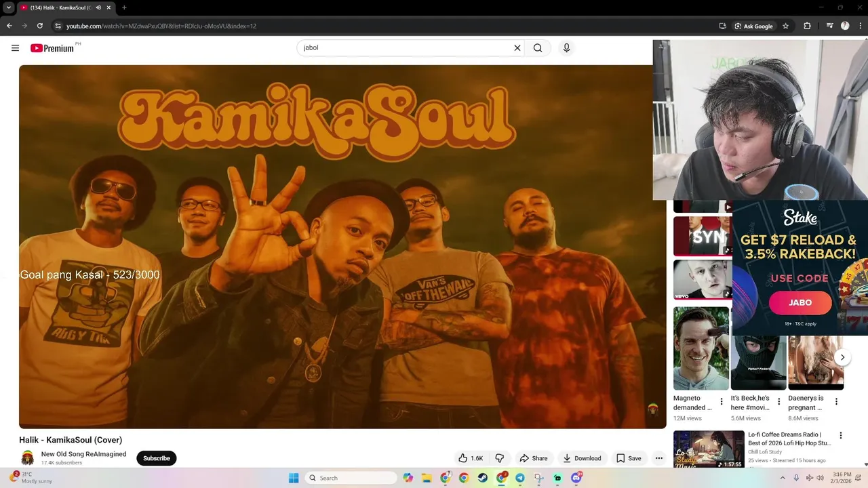Open options for 'Daenerys is pregnant' Short
This screenshot has height=488, width=868.
coord(836,401)
